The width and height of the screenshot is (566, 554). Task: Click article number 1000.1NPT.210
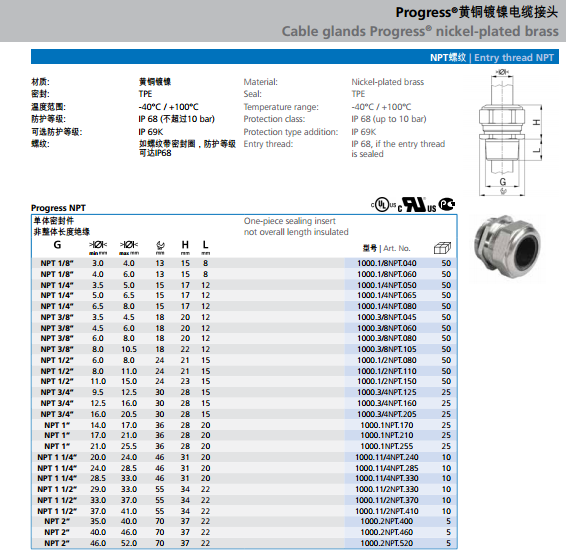coord(387,435)
